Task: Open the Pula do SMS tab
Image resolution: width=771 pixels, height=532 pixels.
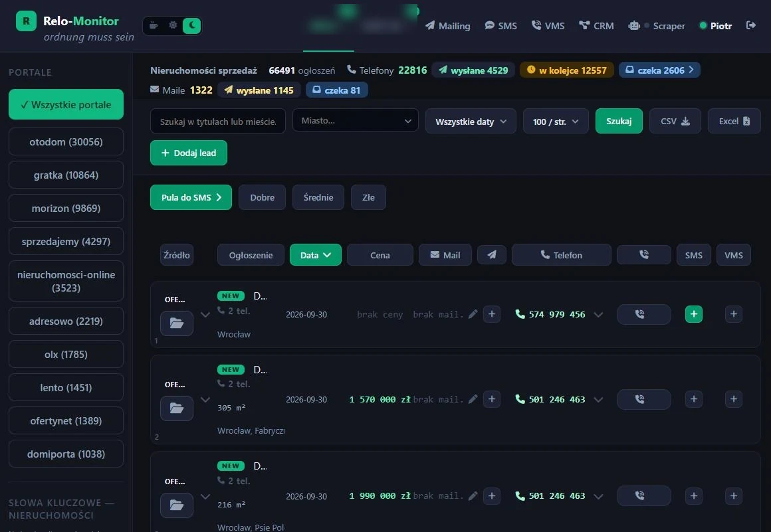Action: tap(191, 197)
